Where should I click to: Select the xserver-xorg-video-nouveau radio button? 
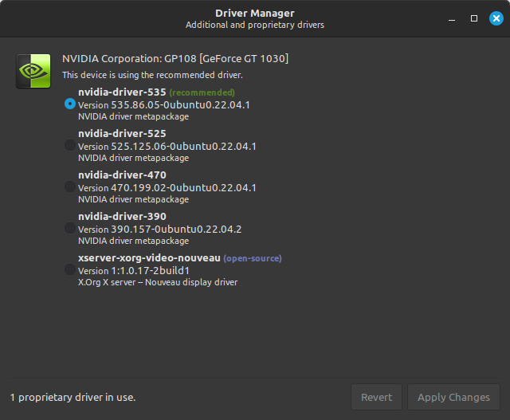coord(70,269)
